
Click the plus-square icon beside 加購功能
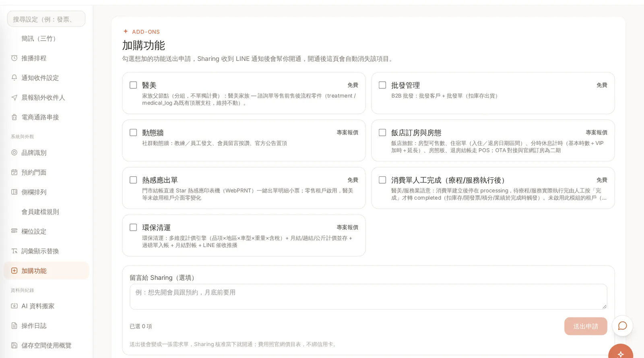pyautogui.click(x=14, y=271)
